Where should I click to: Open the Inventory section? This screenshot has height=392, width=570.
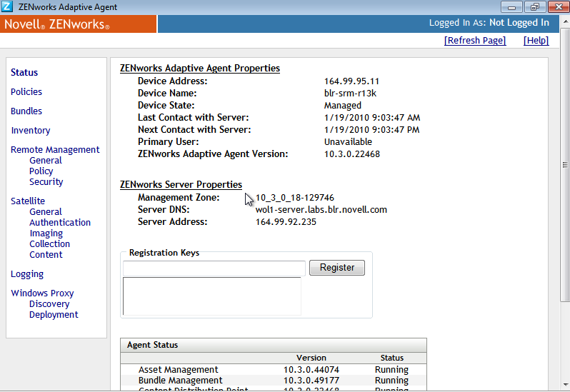(31, 130)
